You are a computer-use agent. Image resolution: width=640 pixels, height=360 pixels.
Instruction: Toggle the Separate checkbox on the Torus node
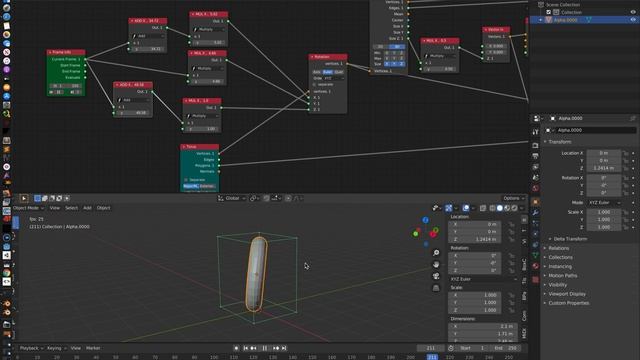coord(186,180)
